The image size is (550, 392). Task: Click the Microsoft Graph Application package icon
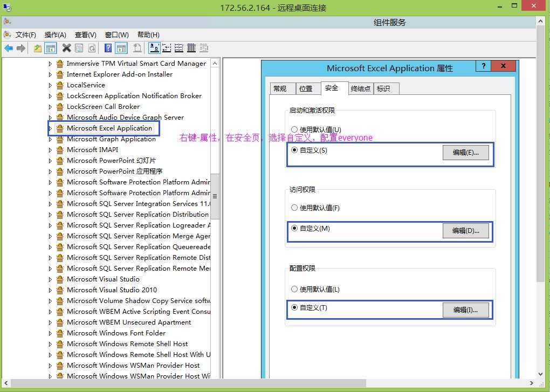pos(60,139)
